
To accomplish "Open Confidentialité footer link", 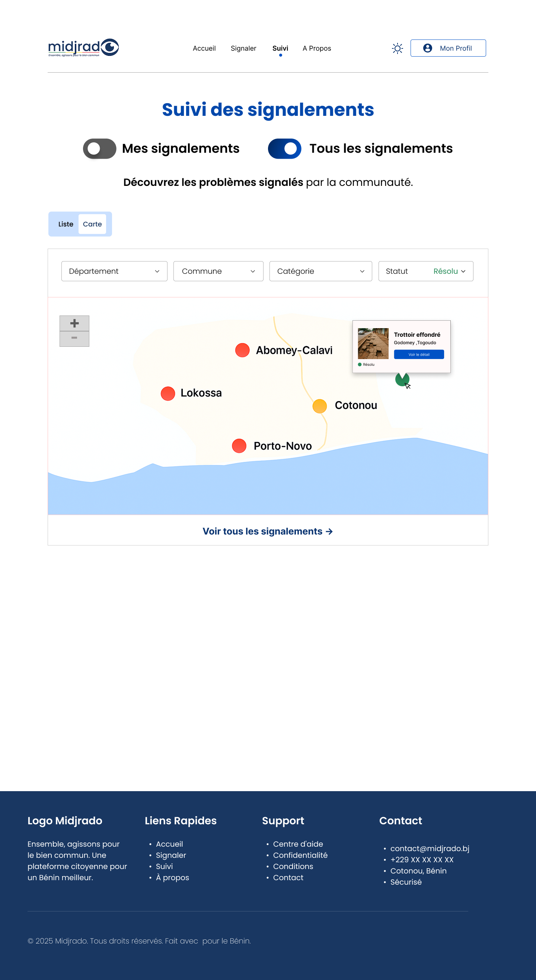I will (x=300, y=855).
